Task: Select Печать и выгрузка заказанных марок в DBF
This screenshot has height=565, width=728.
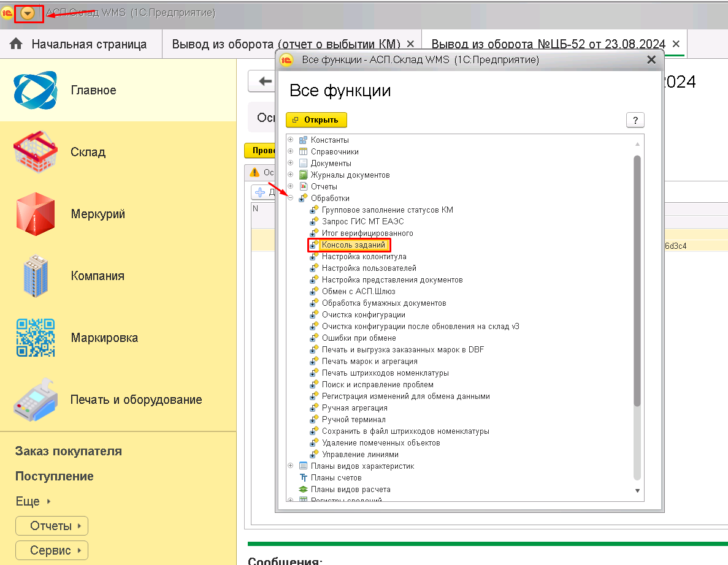Action: tap(402, 350)
